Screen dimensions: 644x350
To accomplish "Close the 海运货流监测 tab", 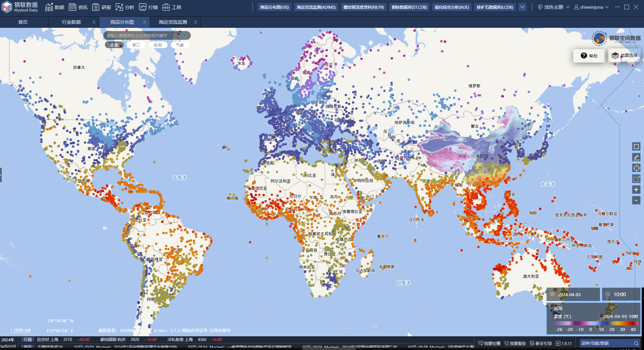I will [196, 22].
